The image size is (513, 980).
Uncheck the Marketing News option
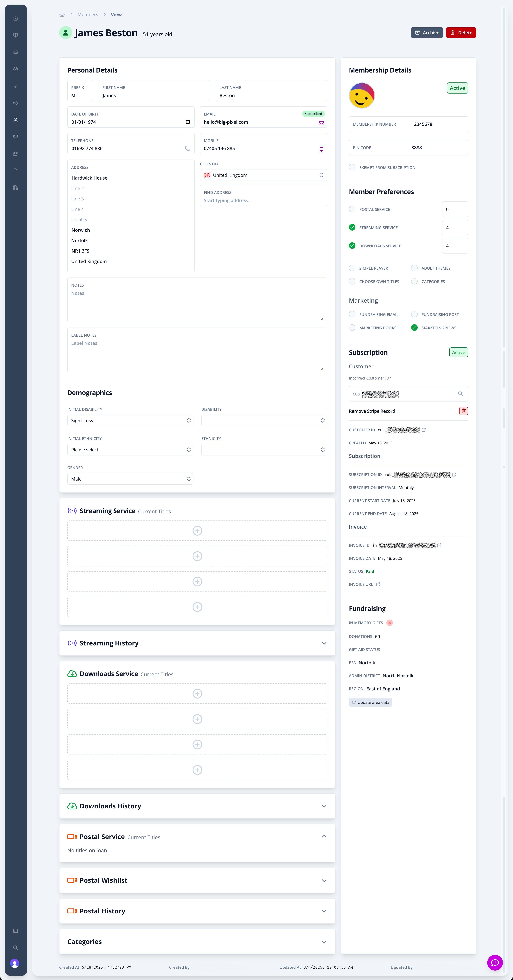click(x=414, y=328)
